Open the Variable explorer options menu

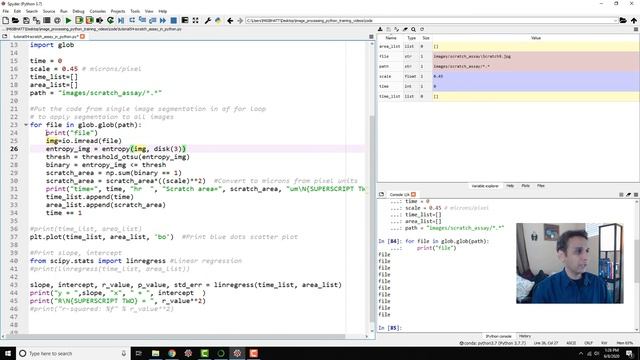pos(636,29)
